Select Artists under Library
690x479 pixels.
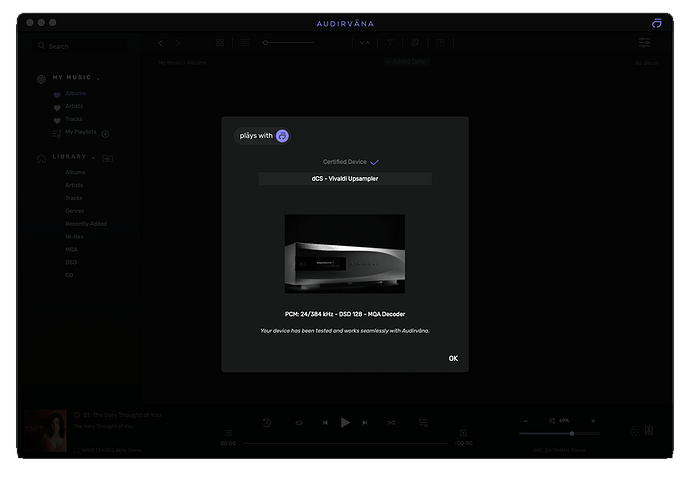tap(74, 185)
